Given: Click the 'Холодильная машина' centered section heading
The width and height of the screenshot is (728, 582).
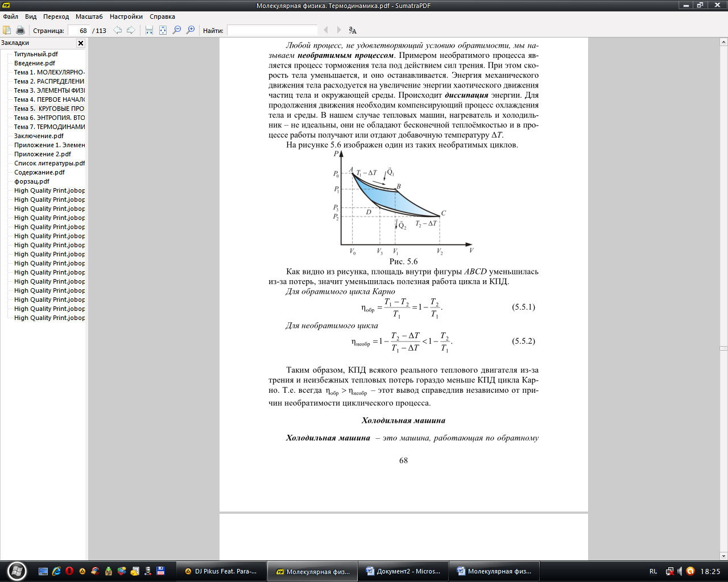Looking at the screenshot, I should click(x=403, y=421).
